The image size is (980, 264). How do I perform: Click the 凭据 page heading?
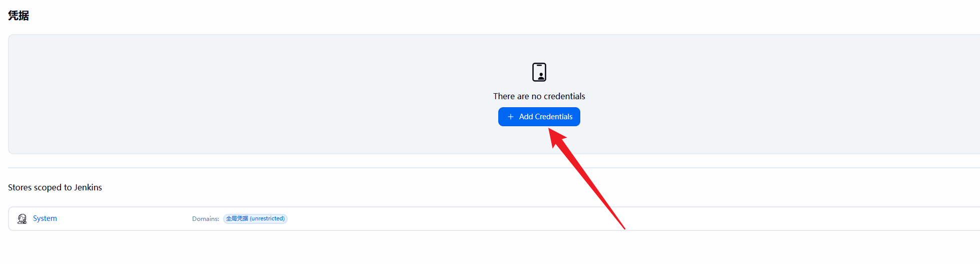click(x=19, y=16)
